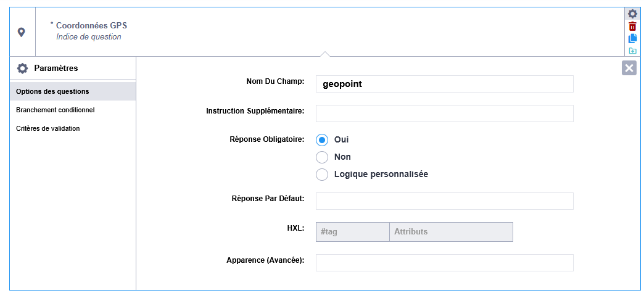Click the Apparence (Avancée) input field
Viewport: 644px width, 293px height.
point(444,263)
